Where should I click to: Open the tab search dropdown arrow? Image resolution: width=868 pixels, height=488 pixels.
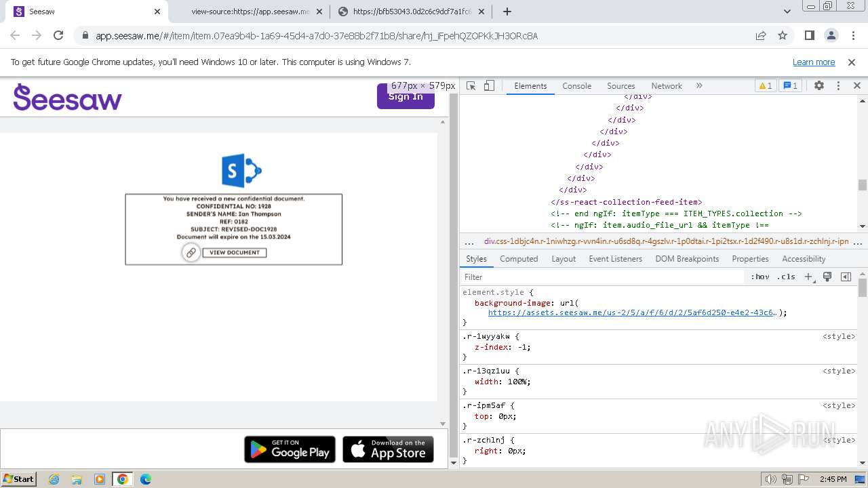click(787, 12)
